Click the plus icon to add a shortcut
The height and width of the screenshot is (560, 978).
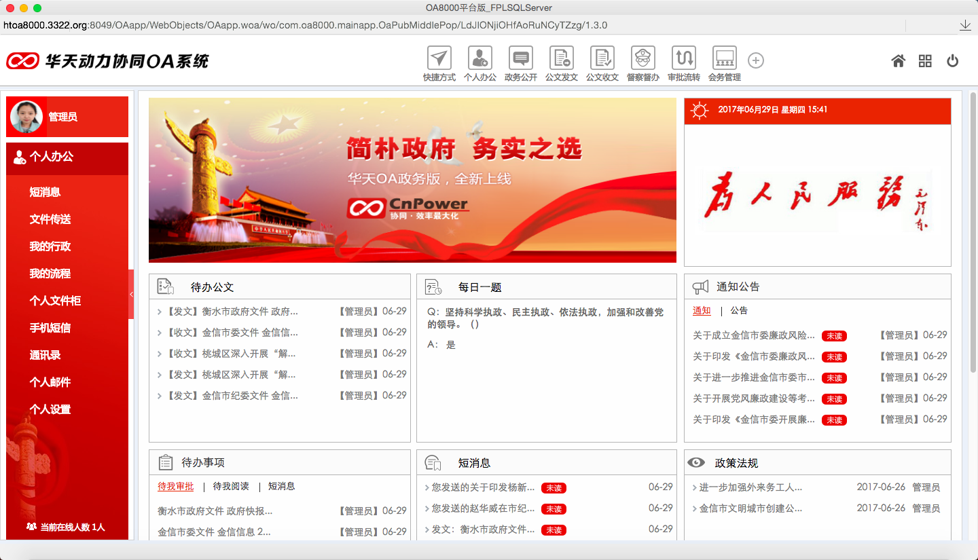[x=756, y=60]
